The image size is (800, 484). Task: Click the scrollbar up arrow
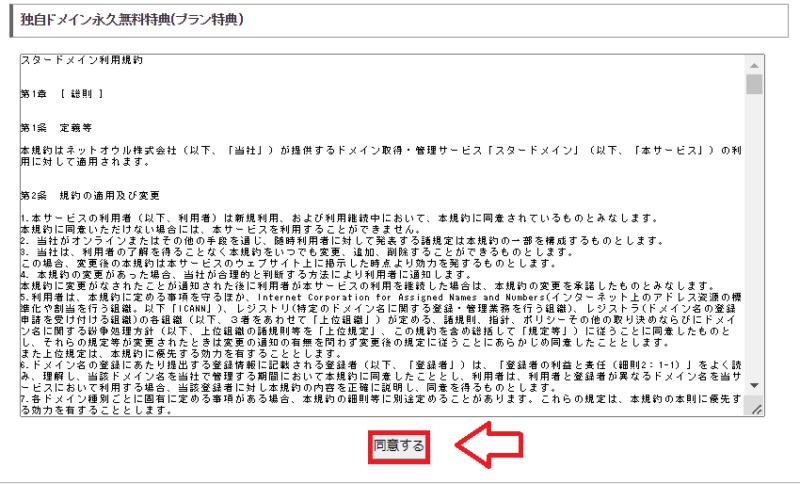click(x=754, y=65)
